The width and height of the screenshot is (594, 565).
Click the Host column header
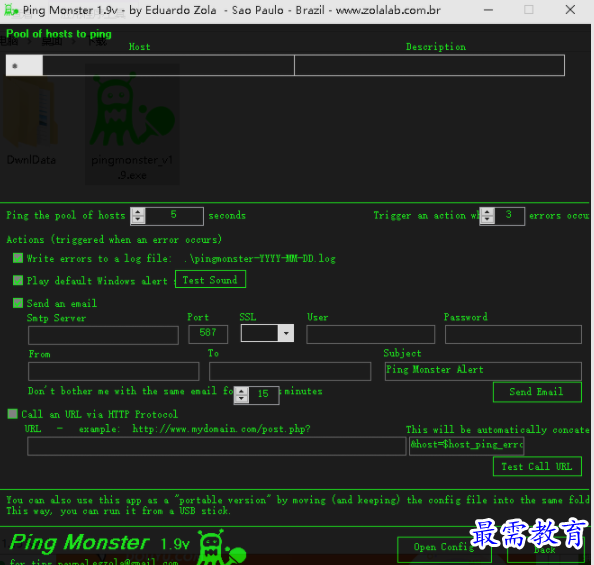coord(139,47)
